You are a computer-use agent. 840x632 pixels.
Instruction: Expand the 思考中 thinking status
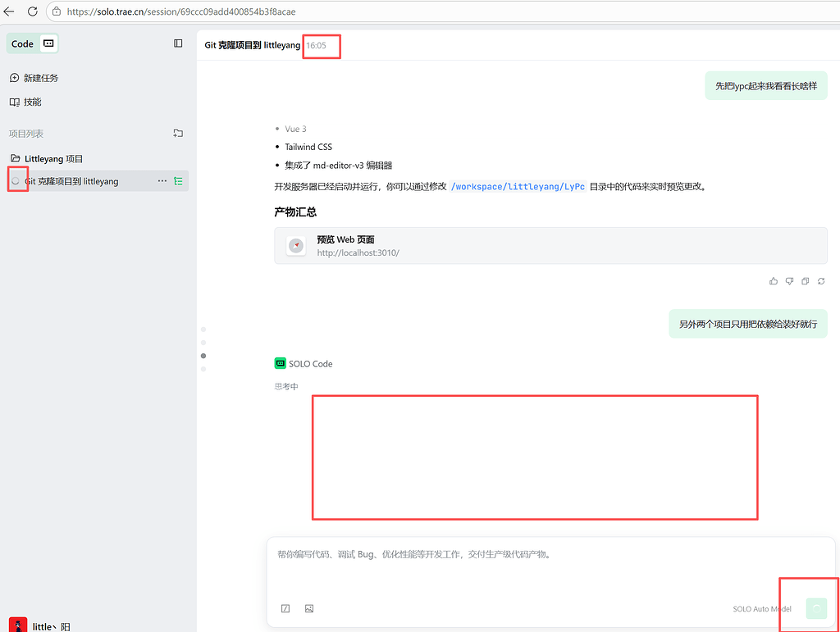(286, 386)
